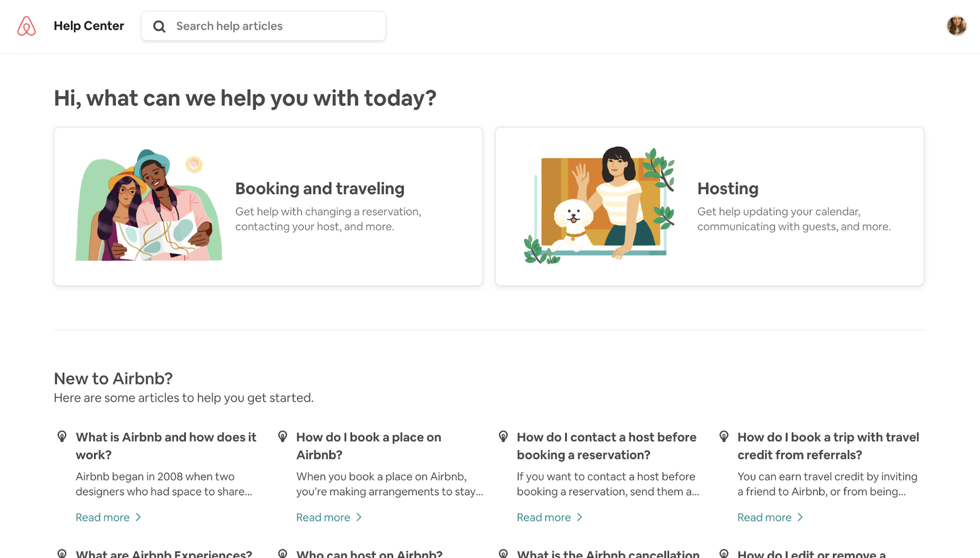Click the lightbulb icon beside the travel credit article
The width and height of the screenshot is (980, 558).
(724, 436)
